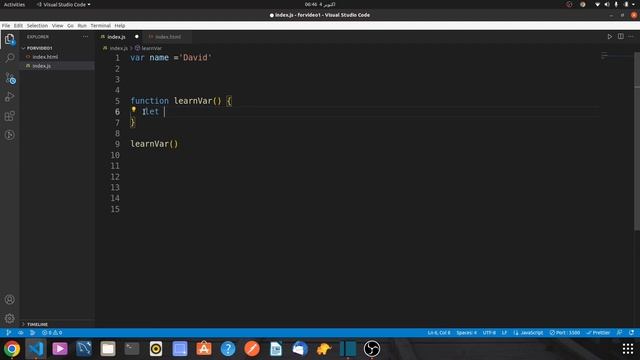The width and height of the screenshot is (640, 360).
Task: Open the sixth activity bar view icon
Action: [10, 135]
